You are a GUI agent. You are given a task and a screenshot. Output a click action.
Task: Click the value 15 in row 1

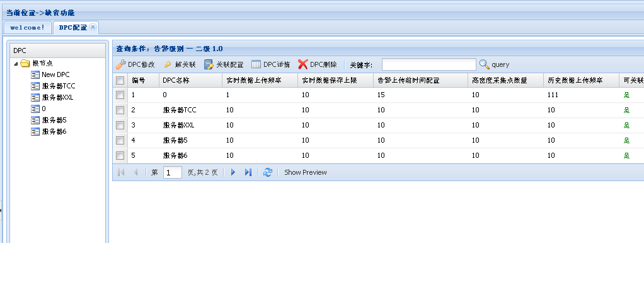(x=381, y=95)
